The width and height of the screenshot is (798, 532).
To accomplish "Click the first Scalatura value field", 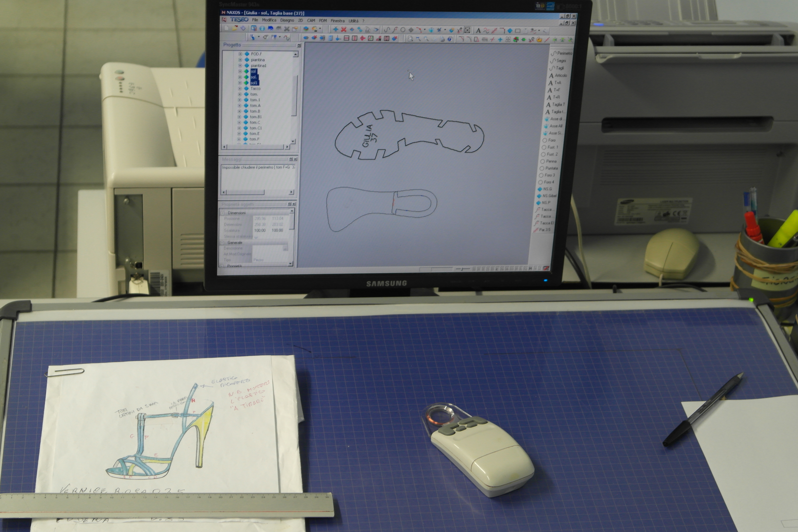I will tap(260, 230).
